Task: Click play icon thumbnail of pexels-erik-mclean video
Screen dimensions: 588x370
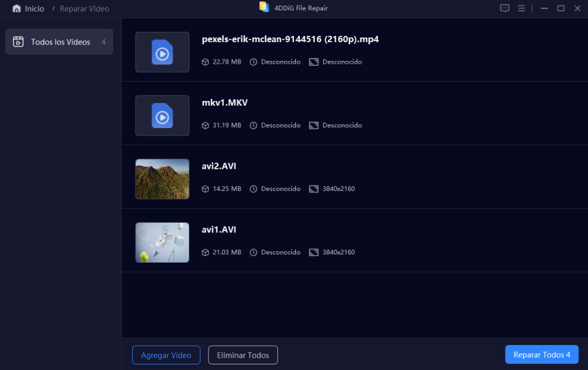Action: click(163, 52)
